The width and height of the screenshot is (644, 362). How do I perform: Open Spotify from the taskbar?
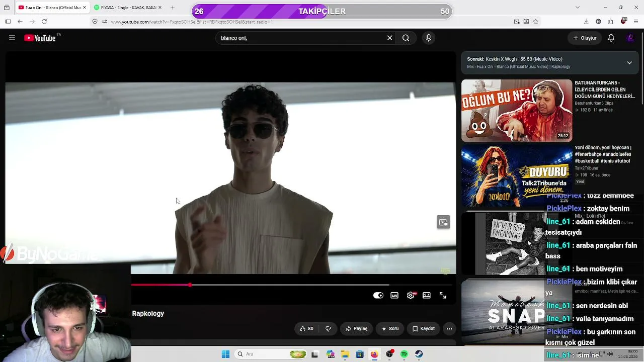click(404, 354)
